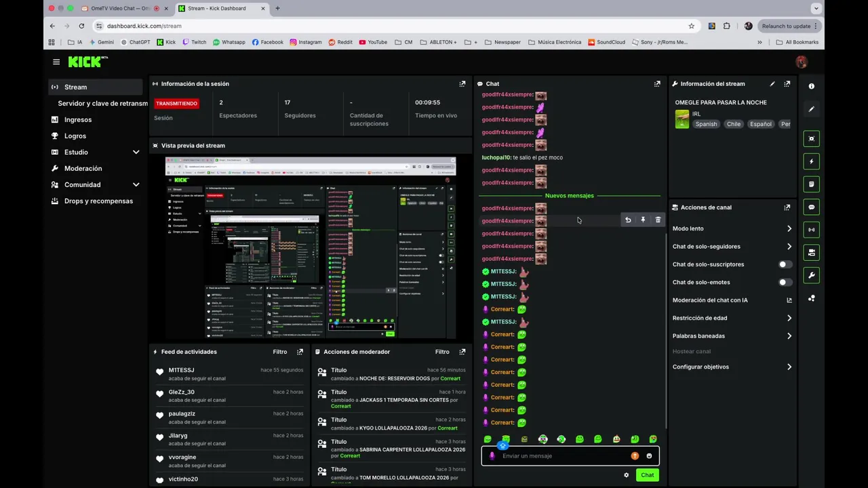Open Filtro in Acciones de moderador

pyautogui.click(x=442, y=352)
